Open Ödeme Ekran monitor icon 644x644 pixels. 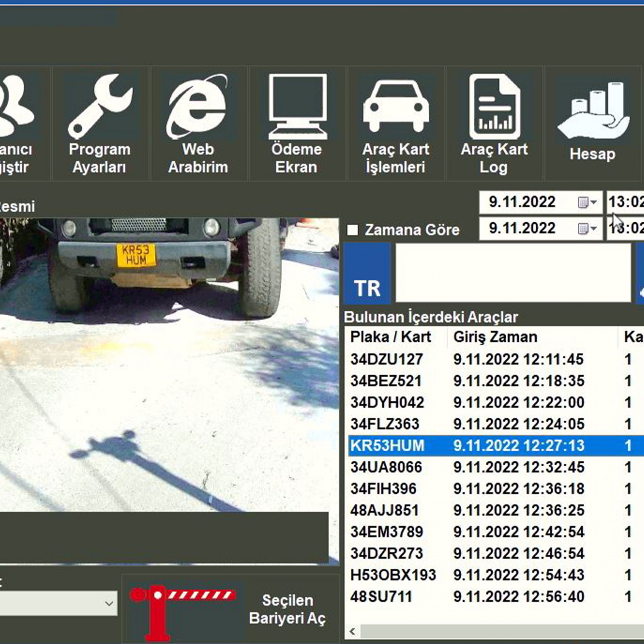click(x=298, y=106)
